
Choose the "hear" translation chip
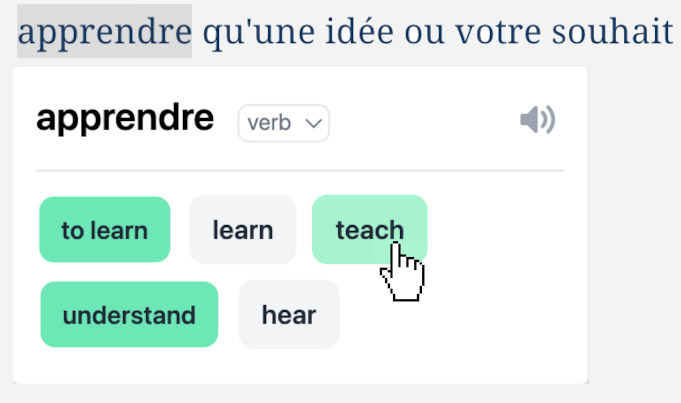pos(289,315)
